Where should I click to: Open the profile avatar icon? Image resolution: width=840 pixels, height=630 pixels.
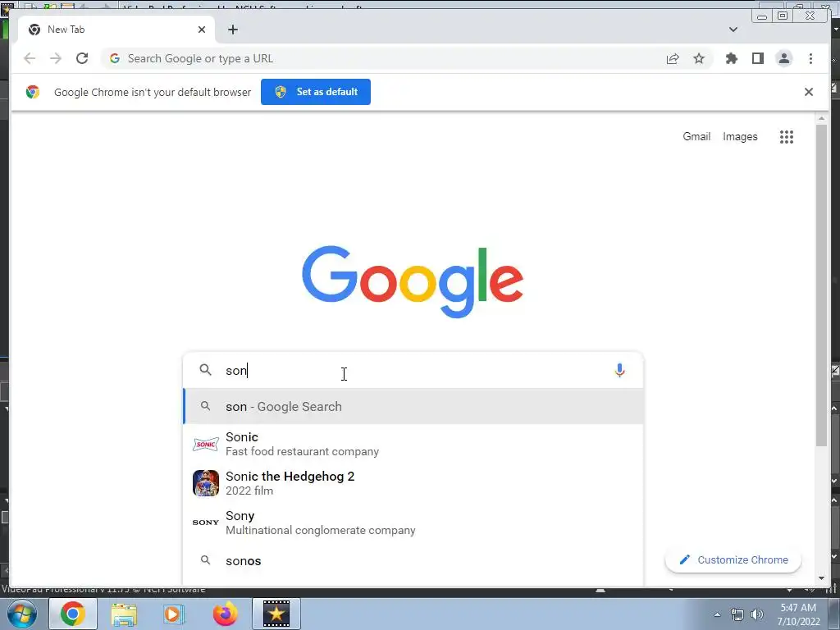tap(783, 58)
